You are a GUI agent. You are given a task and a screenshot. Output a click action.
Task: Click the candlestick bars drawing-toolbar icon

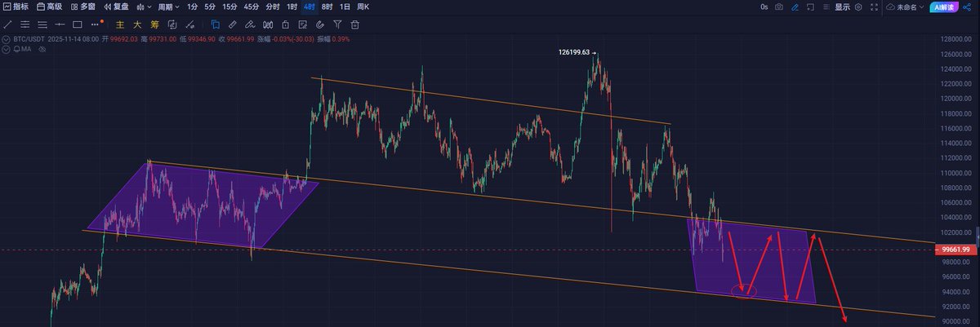pos(268,24)
